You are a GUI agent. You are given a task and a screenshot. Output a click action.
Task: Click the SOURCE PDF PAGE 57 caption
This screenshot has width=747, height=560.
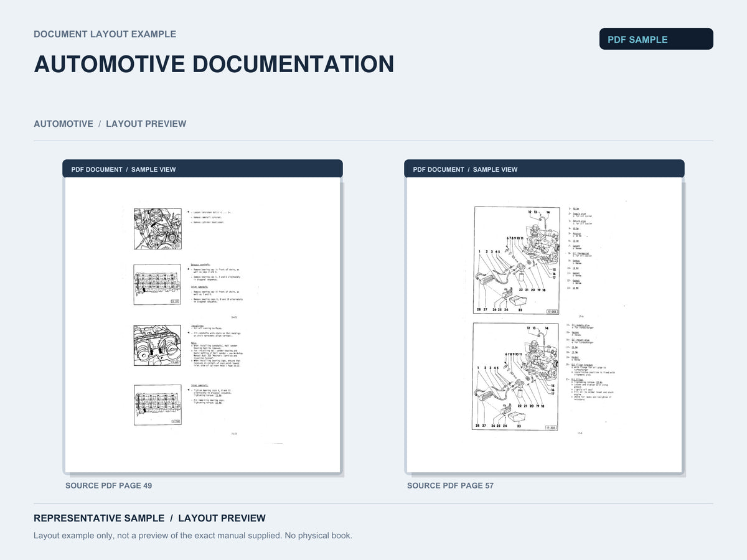click(450, 485)
